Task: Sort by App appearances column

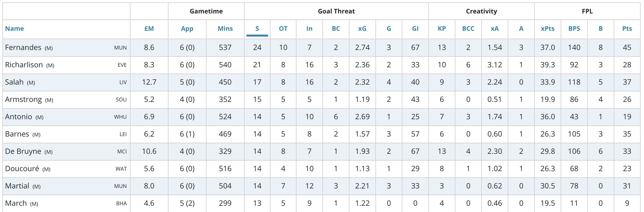Action: (187, 29)
